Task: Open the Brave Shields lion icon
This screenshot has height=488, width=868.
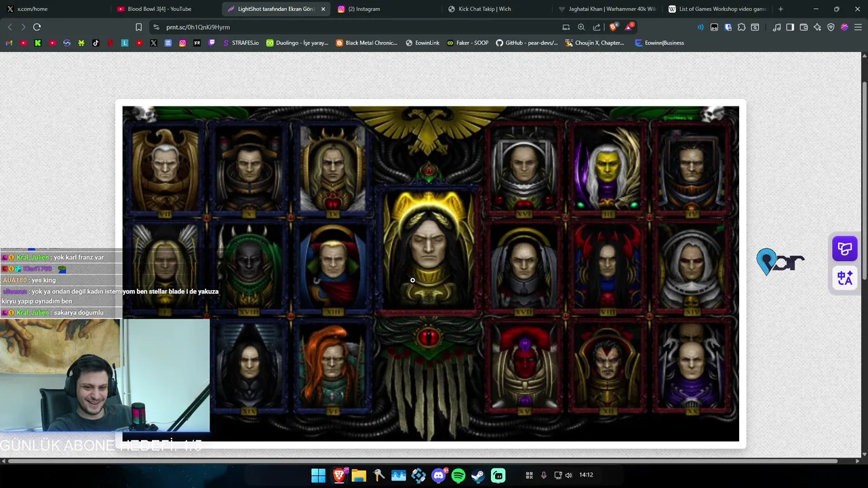Action: coord(613,27)
